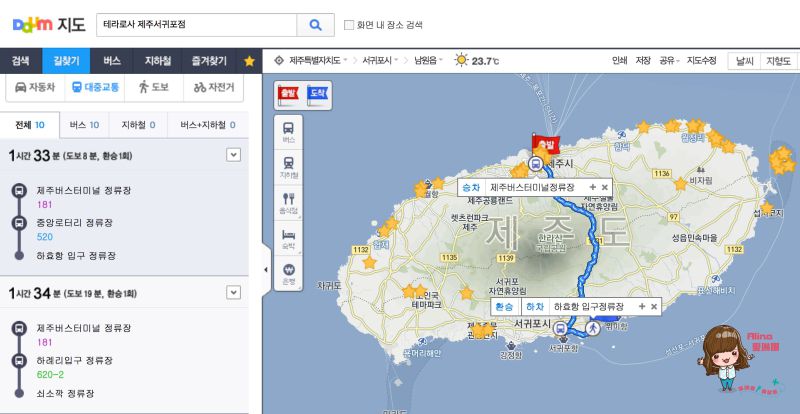
Task: Click the walking-person marker on the route
Action: pyautogui.click(x=593, y=328)
